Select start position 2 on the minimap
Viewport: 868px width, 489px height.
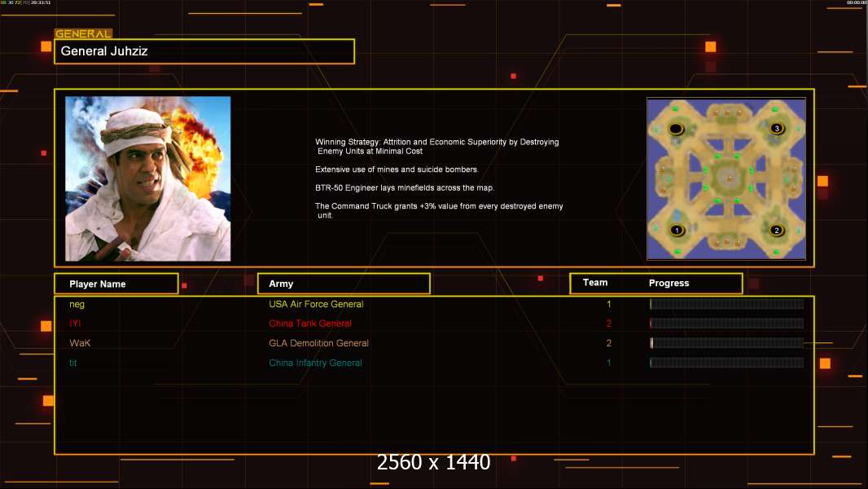click(777, 230)
